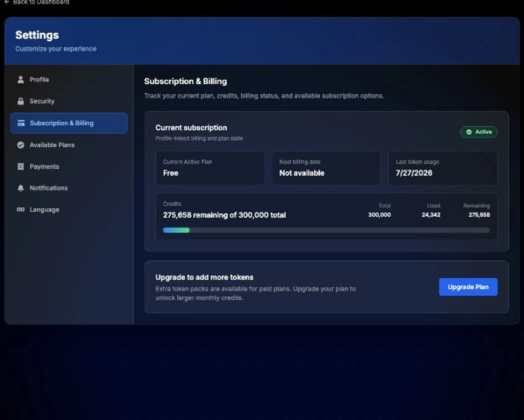Click the Last token usage date card
Image resolution: width=524 pixels, height=420 pixels.
(443, 168)
